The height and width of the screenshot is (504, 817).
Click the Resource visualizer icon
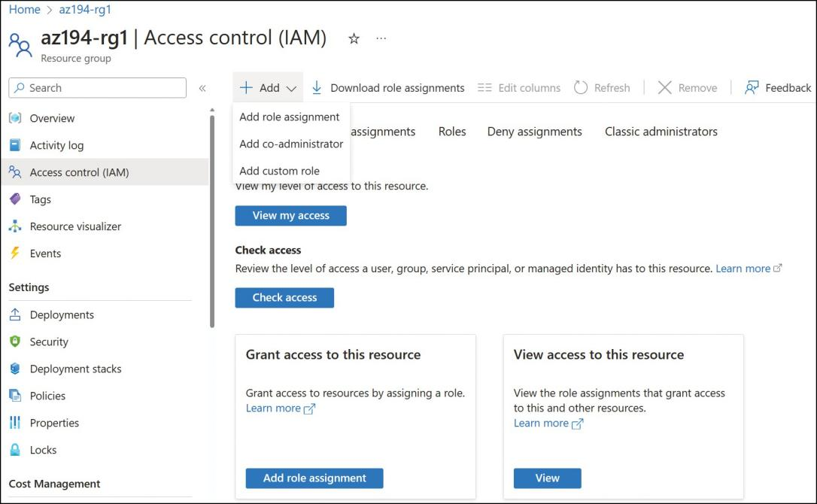15,226
